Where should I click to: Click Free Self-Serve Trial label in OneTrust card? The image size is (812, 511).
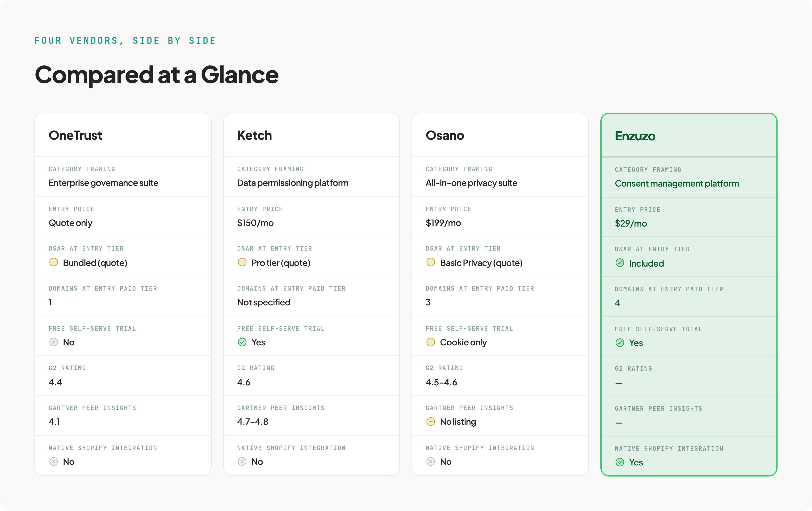92,329
